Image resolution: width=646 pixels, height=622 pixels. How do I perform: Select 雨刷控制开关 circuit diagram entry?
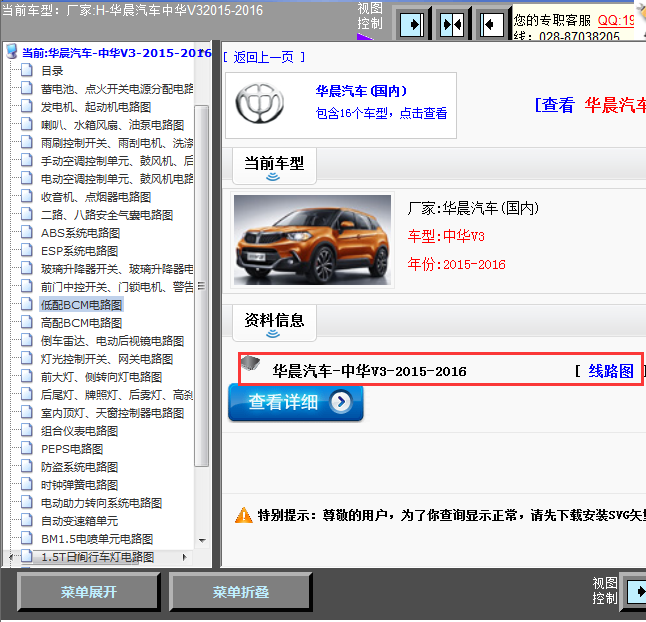click(x=117, y=143)
